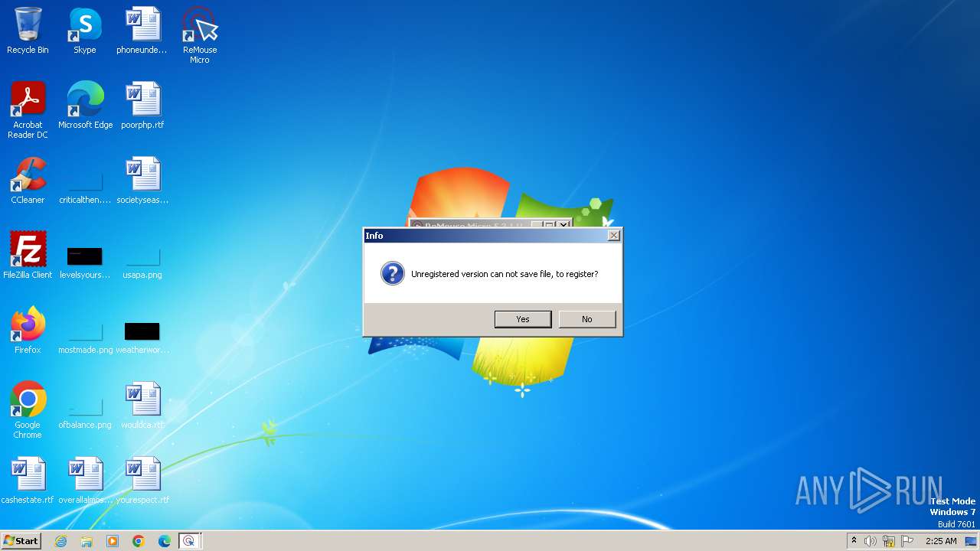Open Chrome from the taskbar

pyautogui.click(x=139, y=541)
